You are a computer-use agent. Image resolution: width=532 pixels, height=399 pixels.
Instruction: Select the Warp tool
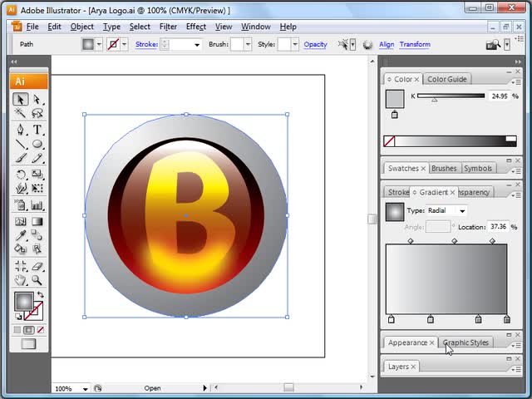20,189
